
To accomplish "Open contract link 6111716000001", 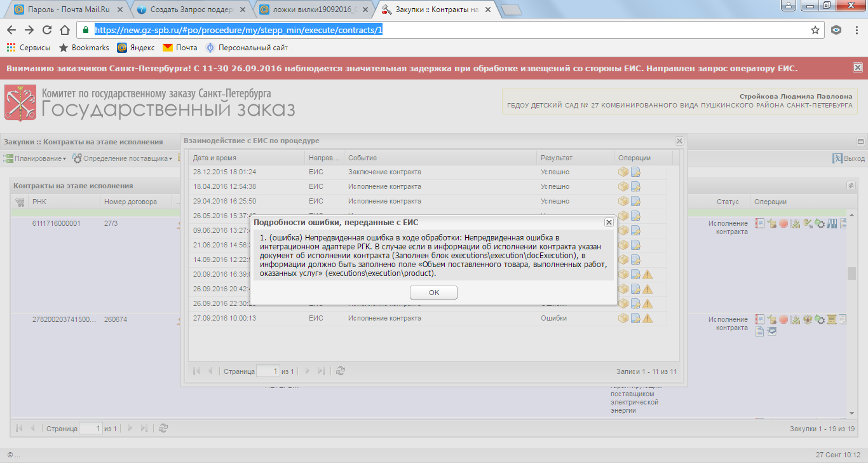I will (57, 223).
